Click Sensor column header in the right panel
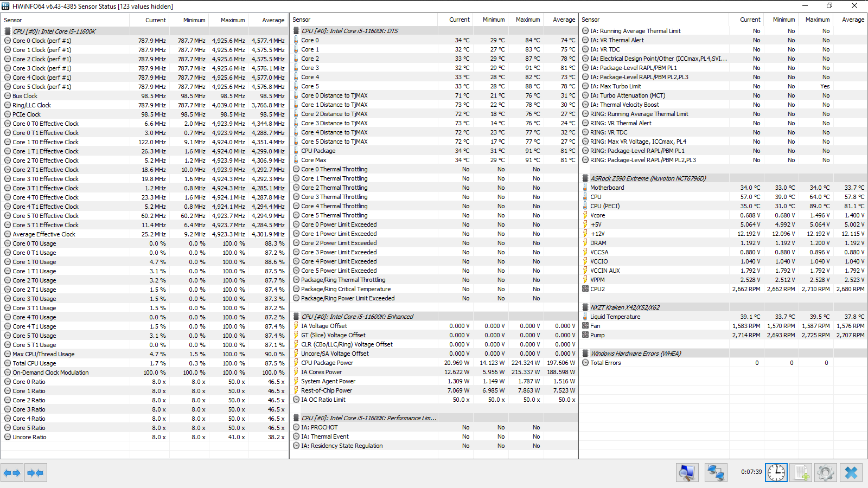The image size is (868, 488). pos(654,20)
